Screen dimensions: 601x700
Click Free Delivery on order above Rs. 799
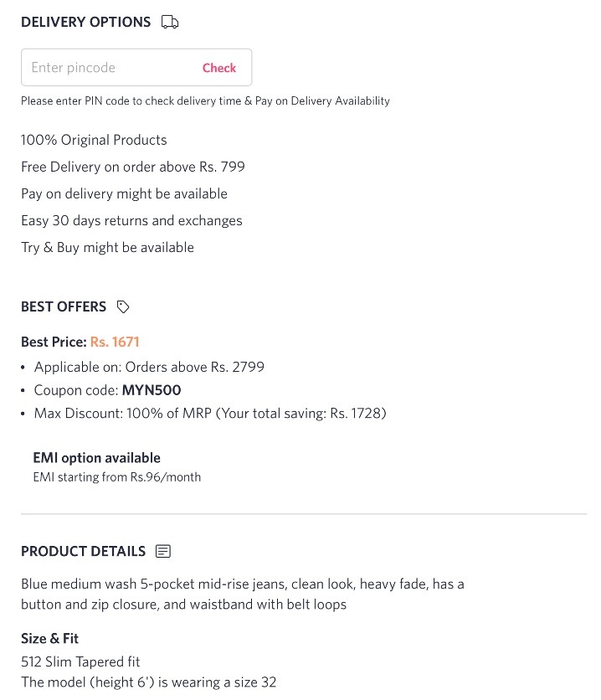[133, 167]
